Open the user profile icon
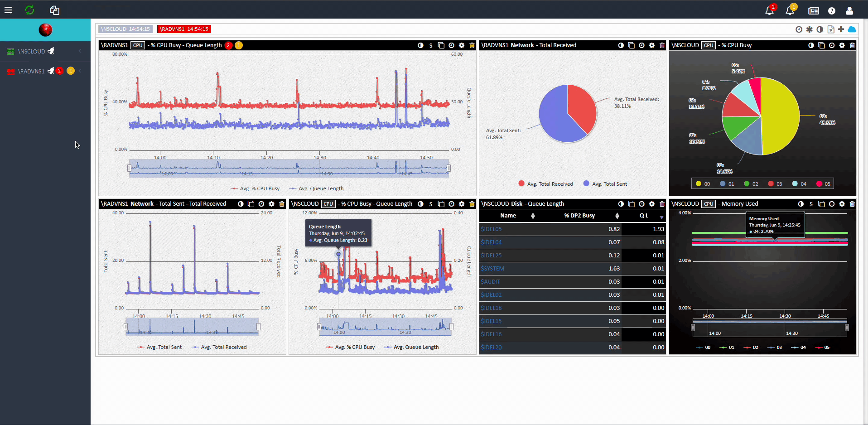 pyautogui.click(x=849, y=11)
